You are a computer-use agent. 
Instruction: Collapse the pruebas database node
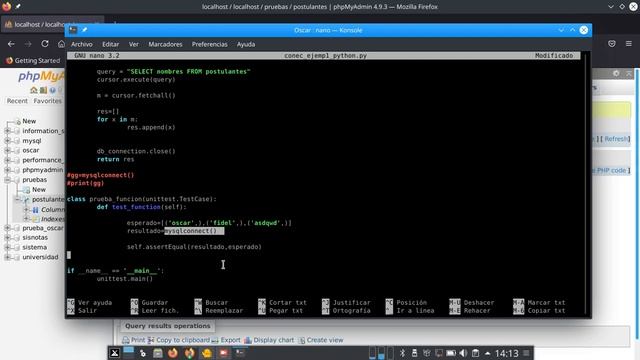[x=7, y=180]
